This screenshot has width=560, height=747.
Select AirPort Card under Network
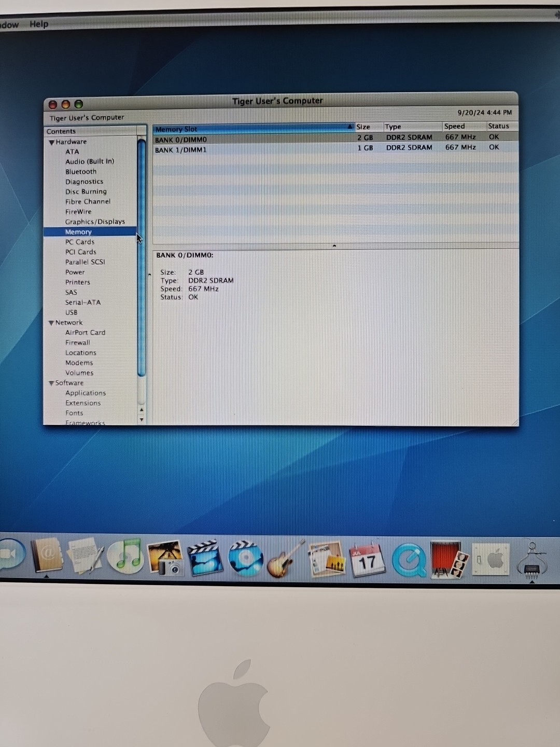click(85, 333)
